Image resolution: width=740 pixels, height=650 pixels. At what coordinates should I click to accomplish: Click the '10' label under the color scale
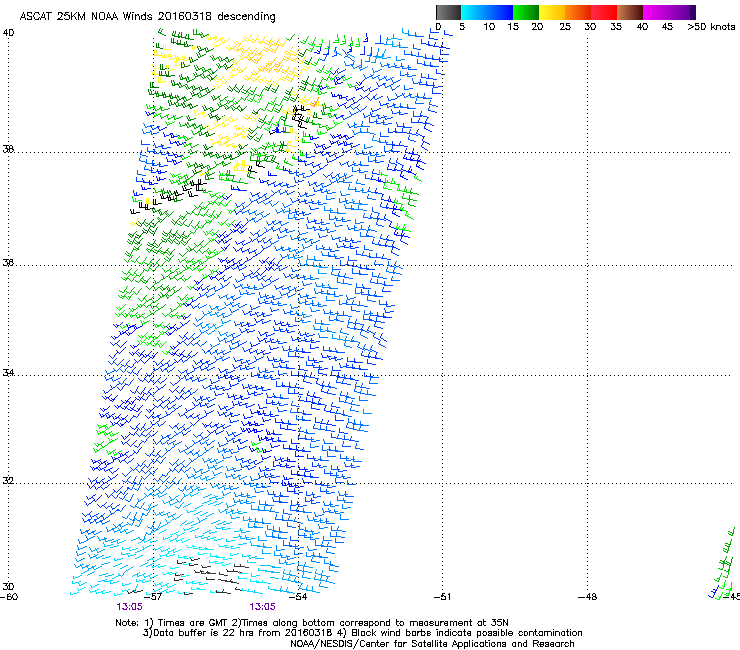pyautogui.click(x=489, y=27)
